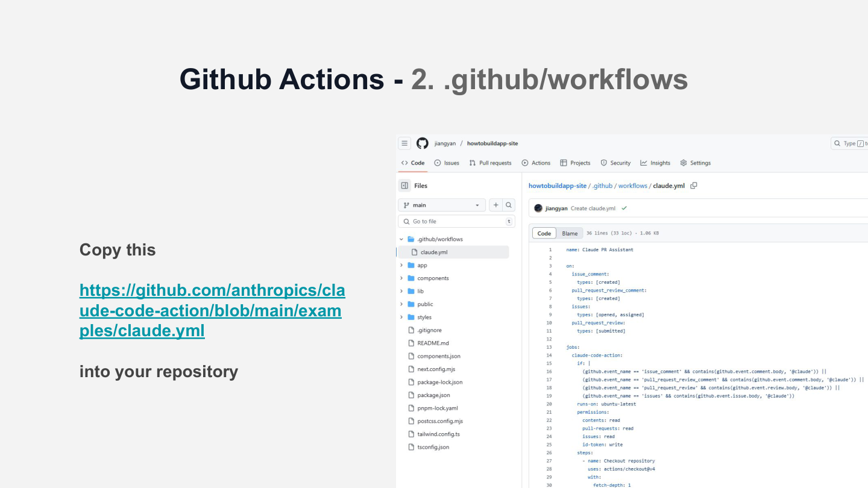Select the Code view toggle

pyautogui.click(x=544, y=233)
